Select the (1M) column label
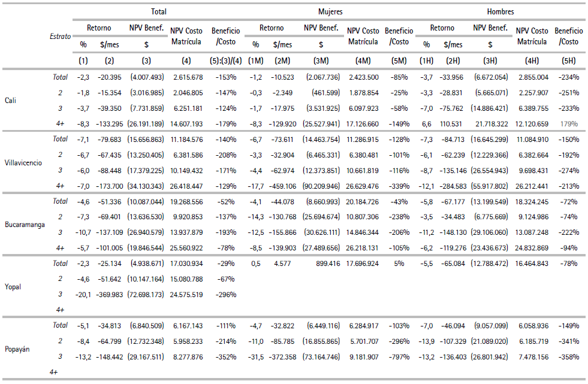The width and height of the screenshot is (588, 384). click(x=256, y=61)
